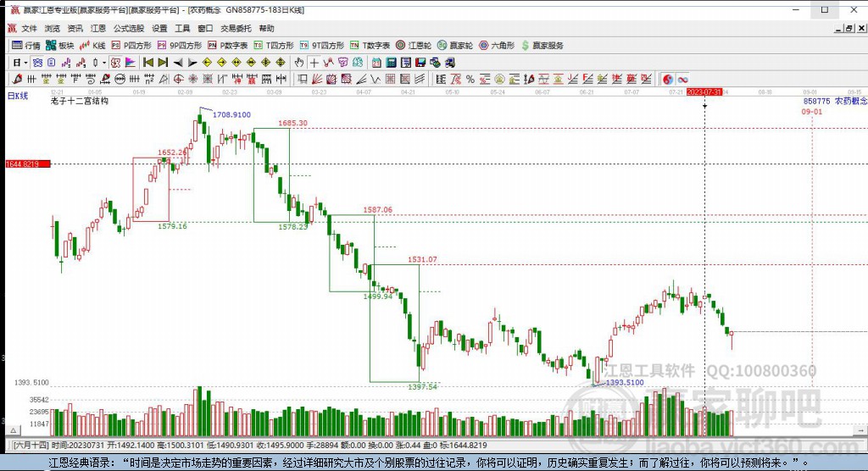Select the parallel lines tool
The width and height of the screenshot is (868, 471).
click(420, 79)
